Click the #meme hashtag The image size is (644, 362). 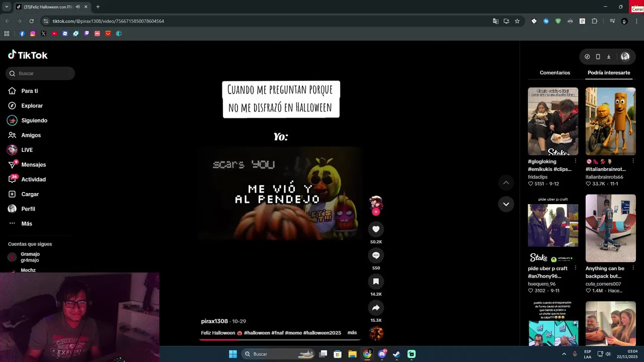pyautogui.click(x=293, y=333)
